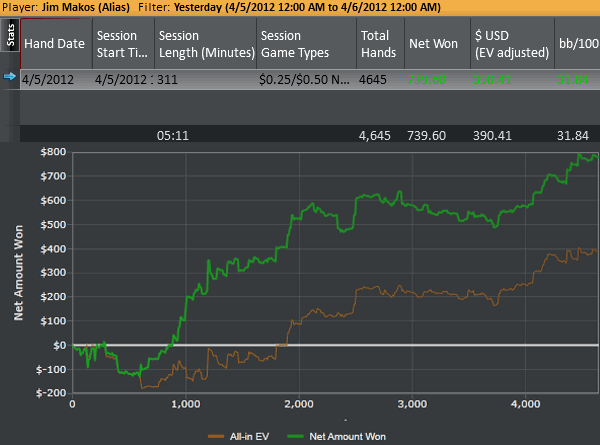Select the Net Amount Won axis title
Screen dimensions: 600x445
tap(18, 272)
